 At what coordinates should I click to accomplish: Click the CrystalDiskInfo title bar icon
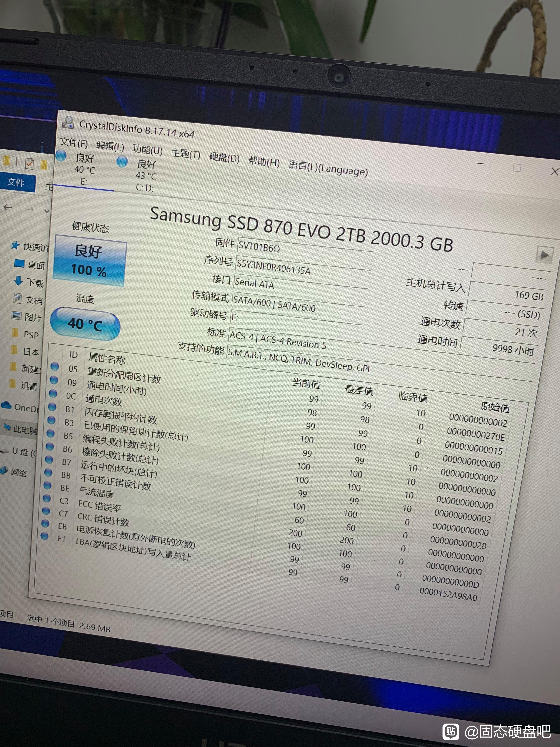coord(69,123)
